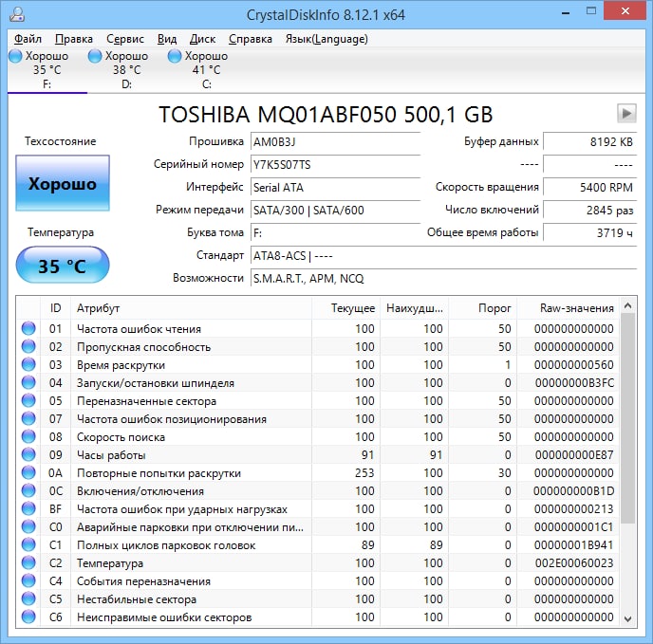Select row Переназначенные сектора

[318, 400]
